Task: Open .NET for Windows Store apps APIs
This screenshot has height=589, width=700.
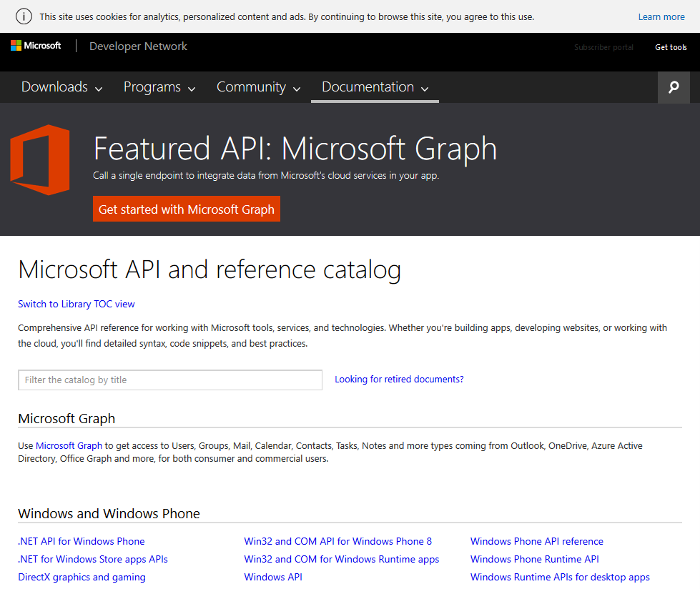Action: coord(93,559)
